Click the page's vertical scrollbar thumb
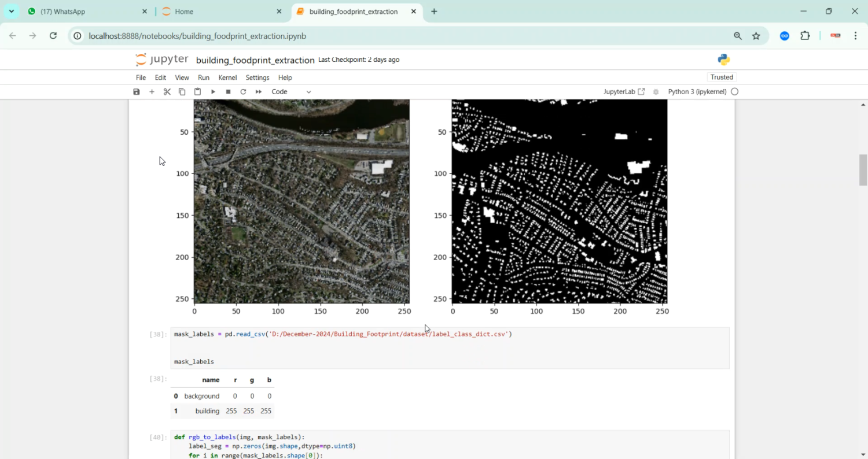This screenshot has height=459, width=868. [863, 170]
